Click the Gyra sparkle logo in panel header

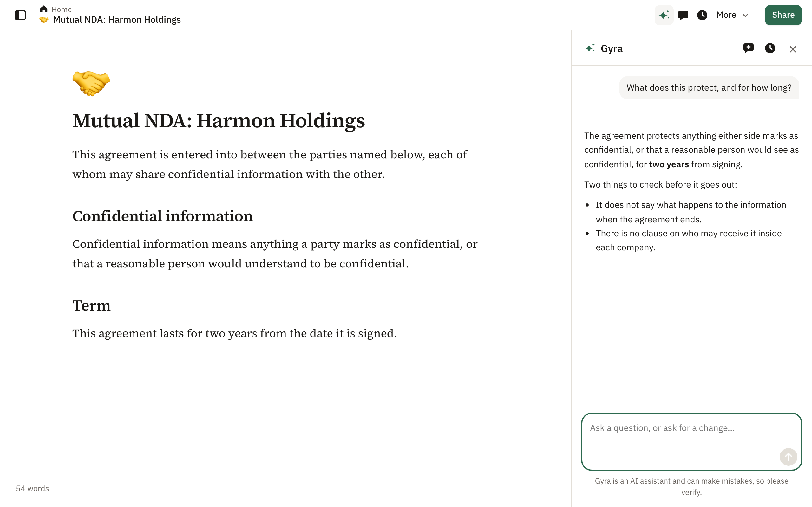[x=590, y=48]
